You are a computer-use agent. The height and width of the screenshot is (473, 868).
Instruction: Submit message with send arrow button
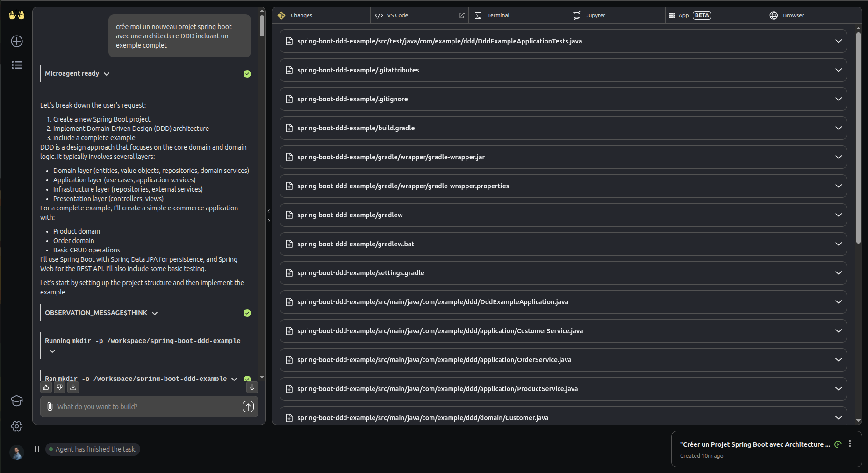pos(248,407)
